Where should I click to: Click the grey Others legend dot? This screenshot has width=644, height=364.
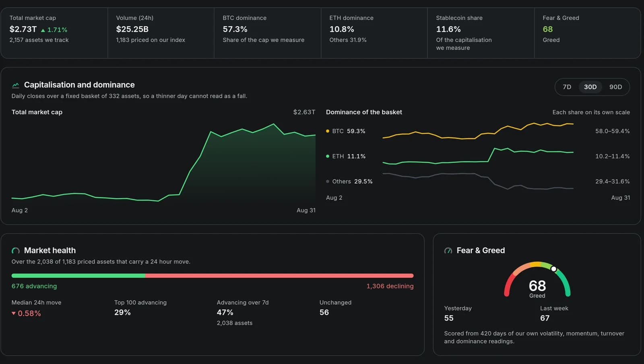[328, 181]
